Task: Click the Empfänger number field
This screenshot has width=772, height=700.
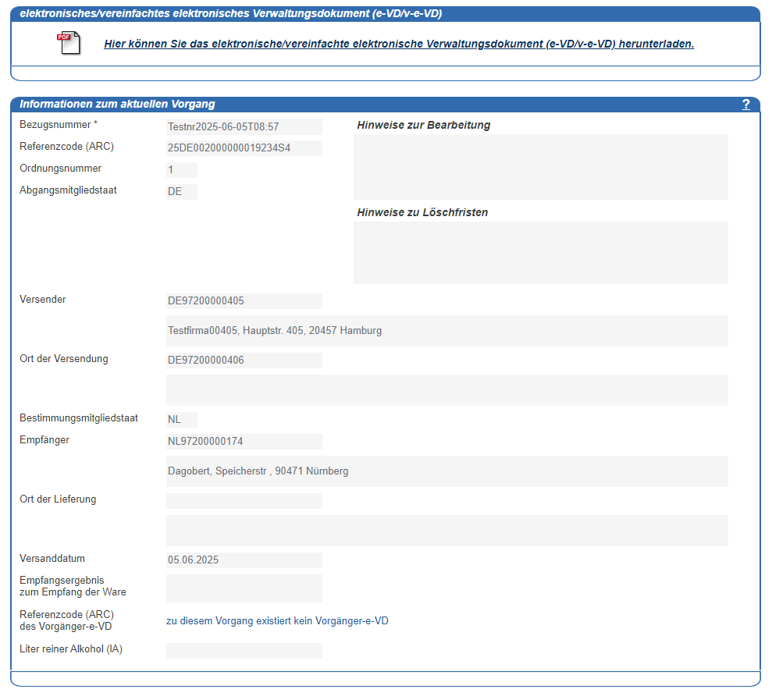Action: [x=244, y=442]
